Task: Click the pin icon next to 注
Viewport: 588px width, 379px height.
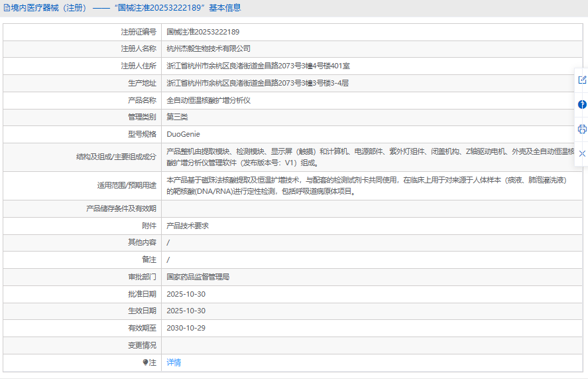Action: (145, 362)
